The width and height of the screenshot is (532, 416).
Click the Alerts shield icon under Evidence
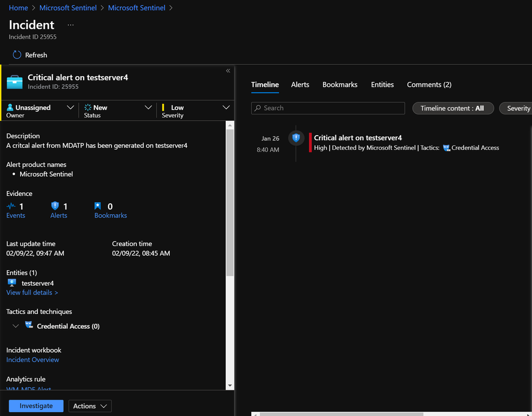[55, 206]
